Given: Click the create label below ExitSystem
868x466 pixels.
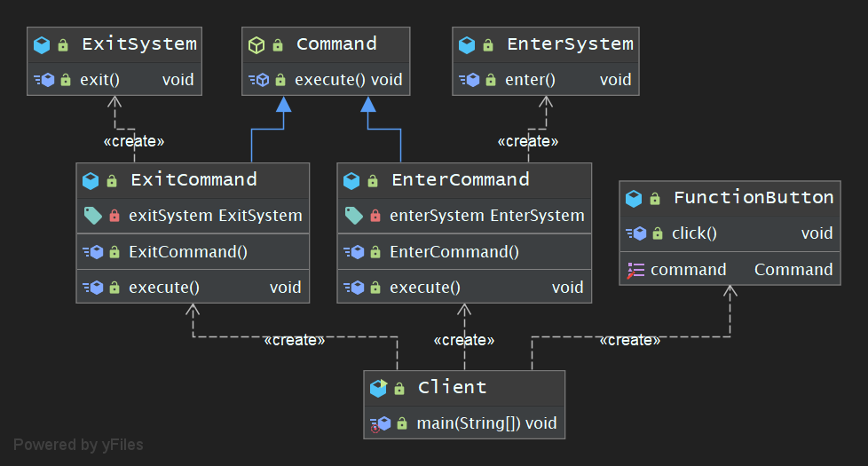Looking at the screenshot, I should click(134, 141).
